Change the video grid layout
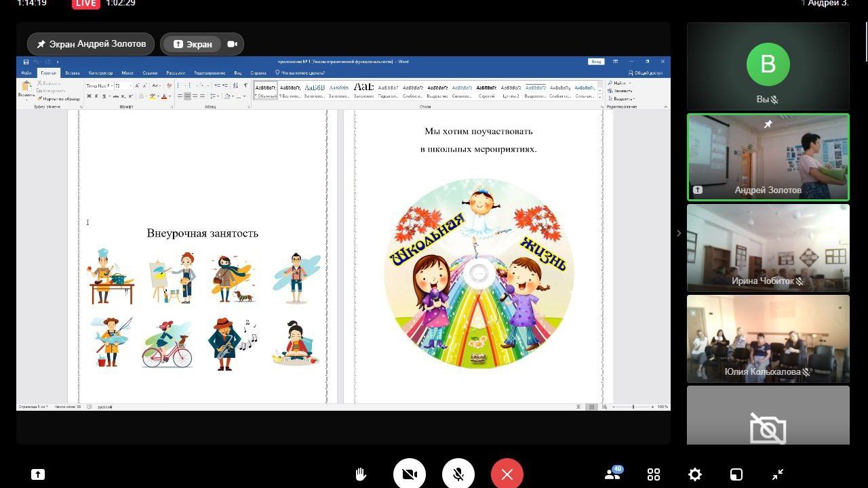Image resolution: width=868 pixels, height=488 pixels. (x=654, y=474)
